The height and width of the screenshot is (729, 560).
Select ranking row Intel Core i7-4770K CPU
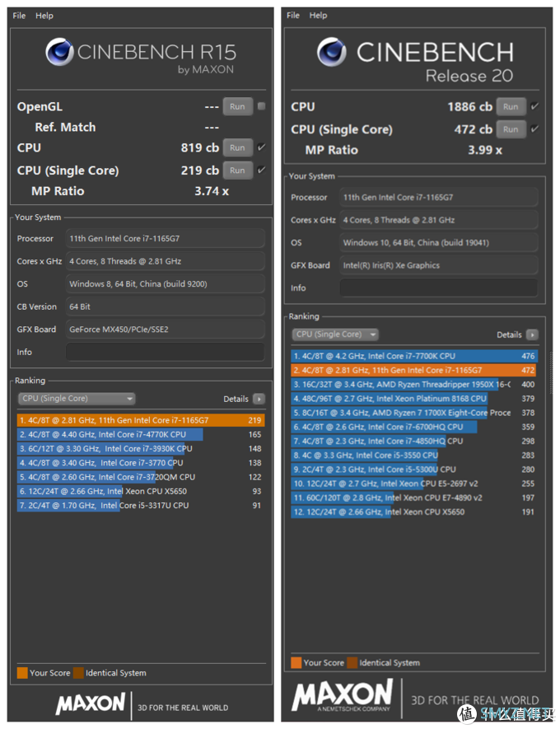point(141,434)
